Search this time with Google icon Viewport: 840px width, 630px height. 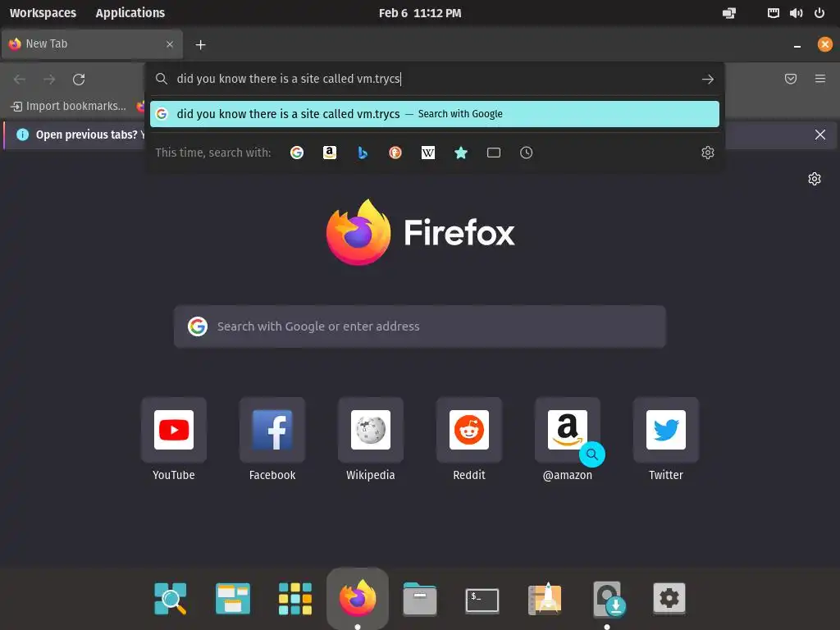click(x=297, y=153)
